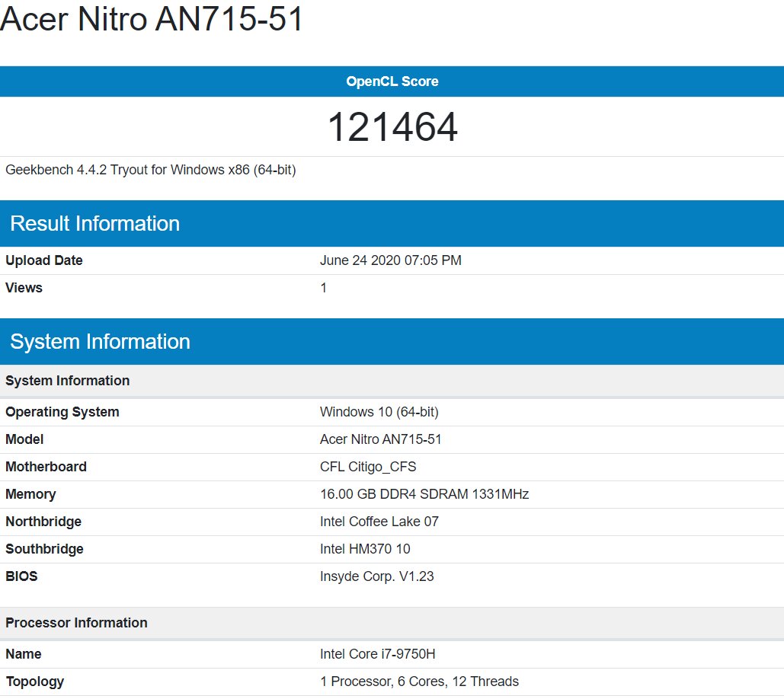Click the Intel Coffee Lake 07 northbridge value
784x699 pixels.
[379, 522]
